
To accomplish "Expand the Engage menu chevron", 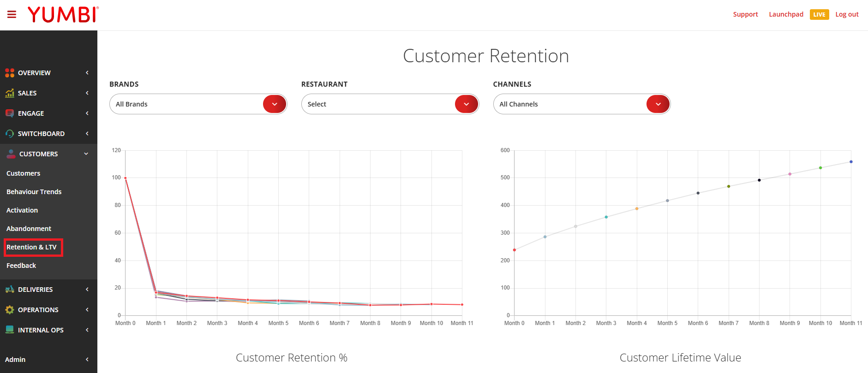I will coord(87,113).
